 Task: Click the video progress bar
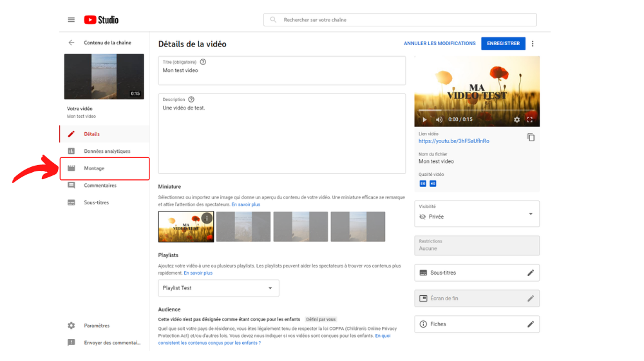[x=477, y=111]
